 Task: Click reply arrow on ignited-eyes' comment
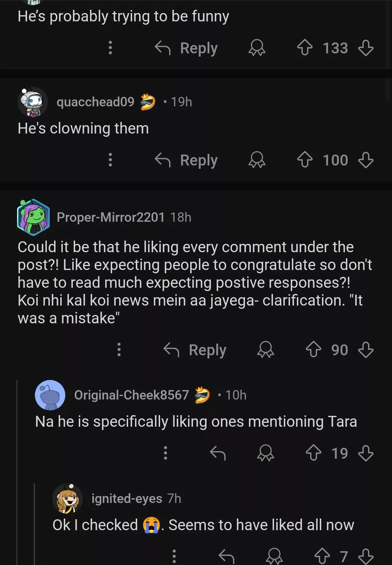click(x=226, y=556)
